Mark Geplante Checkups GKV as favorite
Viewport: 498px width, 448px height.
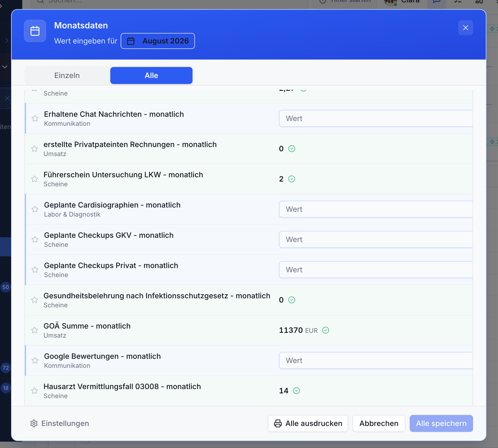35,239
